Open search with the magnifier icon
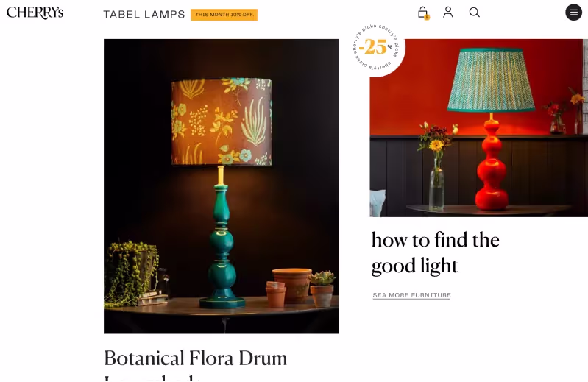 [x=475, y=13]
